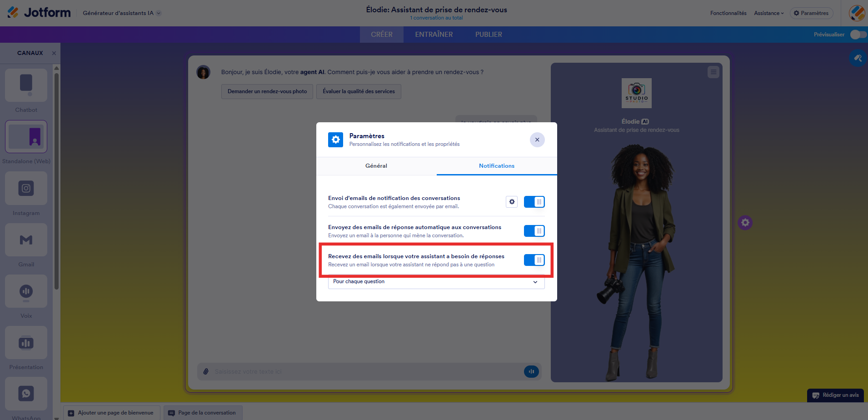Screen dimensions: 868x420
Task: Go to the ENTRAÎNER tab
Action: tap(434, 35)
